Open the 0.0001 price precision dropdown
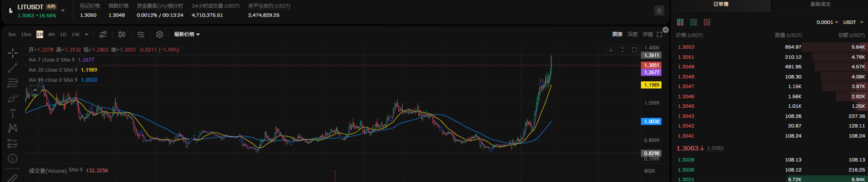Screen dimensions: 868x182 pyautogui.click(x=827, y=22)
